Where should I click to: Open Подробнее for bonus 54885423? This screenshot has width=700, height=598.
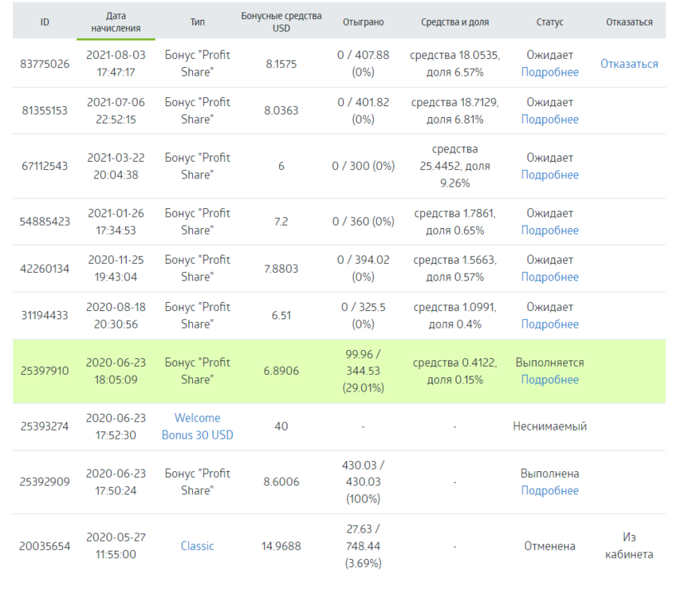coord(549,230)
